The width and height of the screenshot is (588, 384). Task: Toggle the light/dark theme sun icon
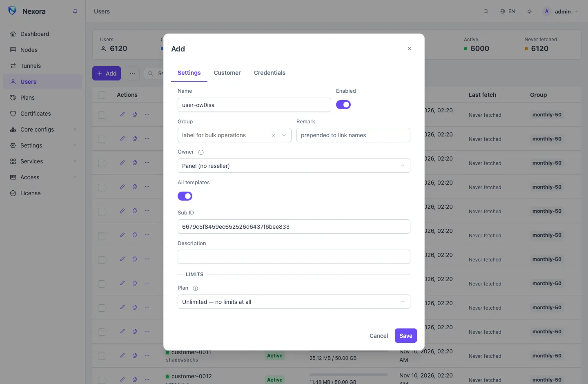click(x=529, y=11)
